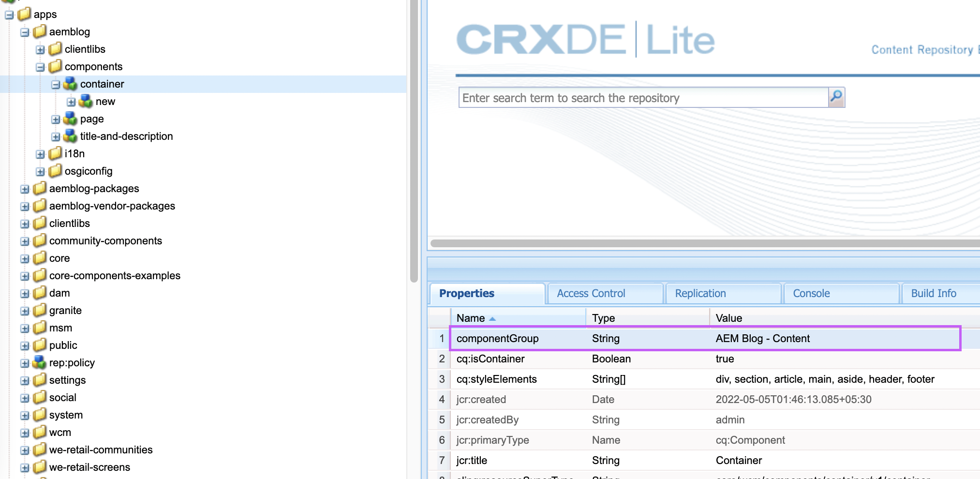This screenshot has height=479, width=980.
Task: Click the cq:Component primaryType value
Action: click(x=750, y=440)
